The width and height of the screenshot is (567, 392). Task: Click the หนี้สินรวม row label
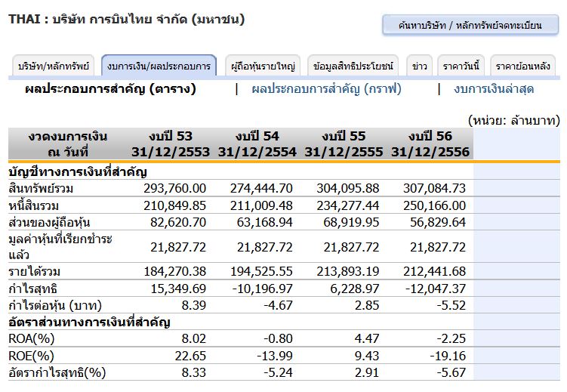[x=34, y=205]
